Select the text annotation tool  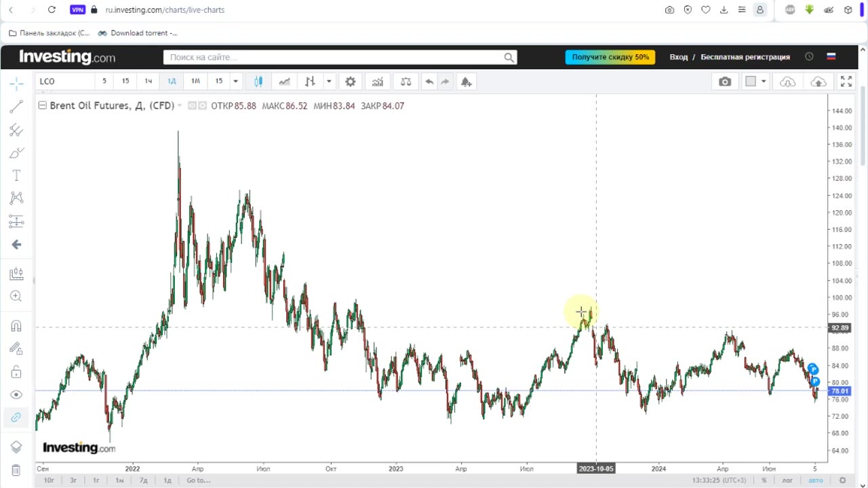tap(16, 176)
